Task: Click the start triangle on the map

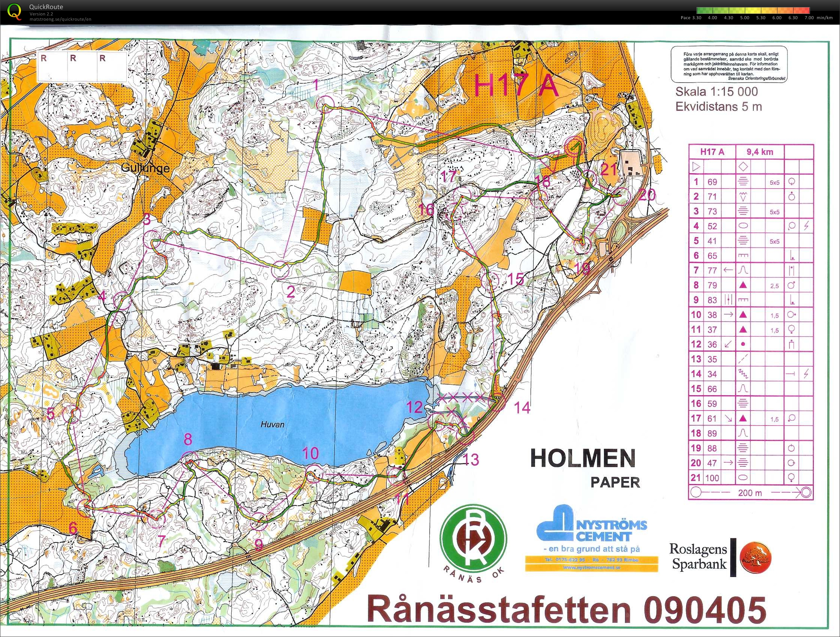Action: (550, 160)
